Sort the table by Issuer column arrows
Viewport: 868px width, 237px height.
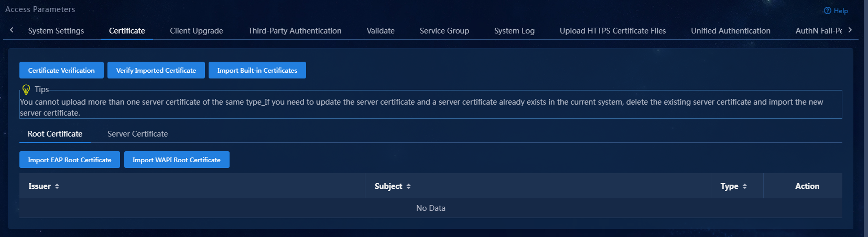[x=57, y=186]
